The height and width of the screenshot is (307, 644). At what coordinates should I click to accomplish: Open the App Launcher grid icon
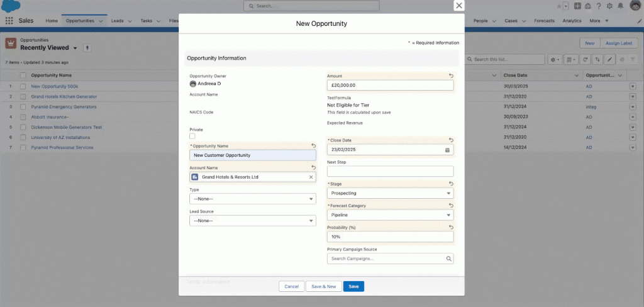(x=9, y=21)
